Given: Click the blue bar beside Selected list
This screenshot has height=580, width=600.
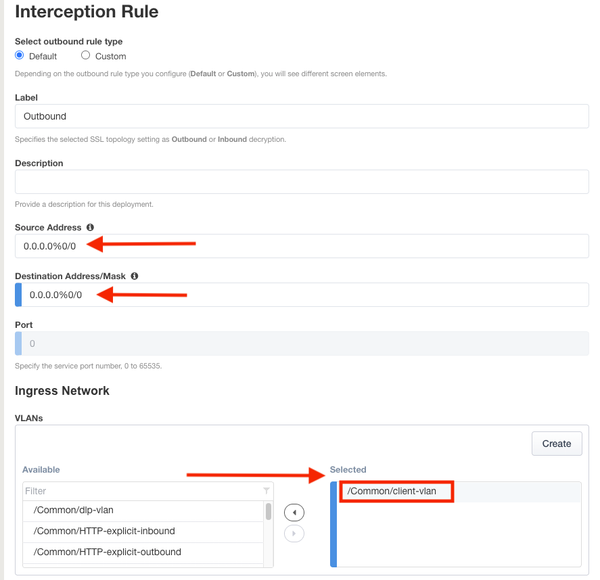Looking at the screenshot, I should pos(334,525).
